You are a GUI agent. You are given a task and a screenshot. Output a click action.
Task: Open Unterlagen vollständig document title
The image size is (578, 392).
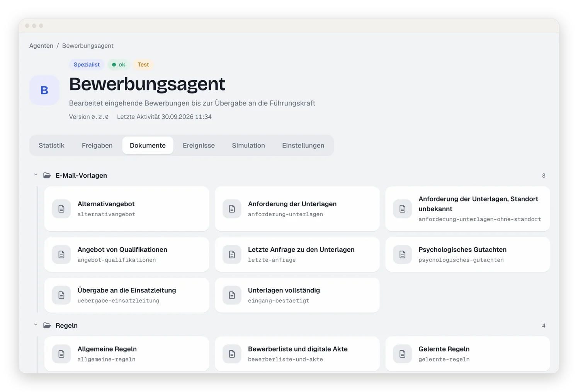284,290
